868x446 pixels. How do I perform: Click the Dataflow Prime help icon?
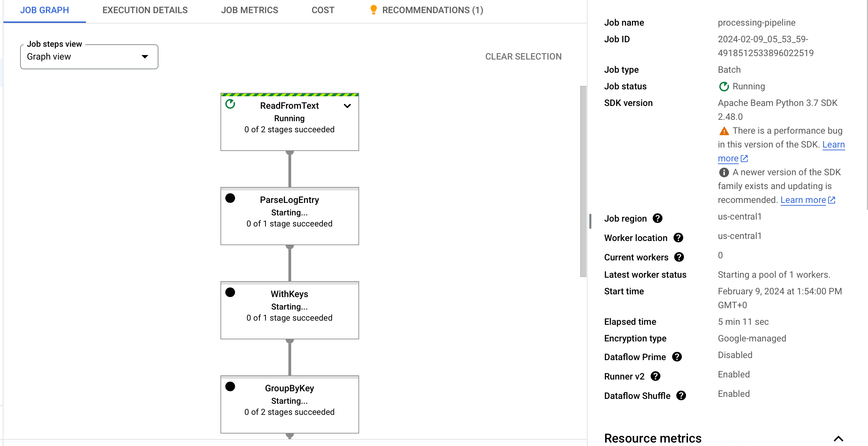(x=677, y=357)
